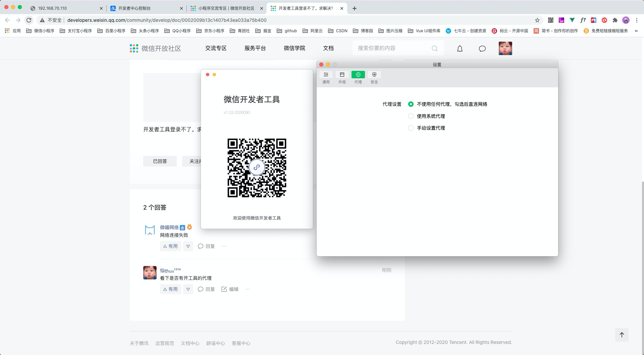Image resolution: width=644 pixels, height=355 pixels.
Task: Show more bookmarks with the overflow chevron
Action: click(636, 31)
